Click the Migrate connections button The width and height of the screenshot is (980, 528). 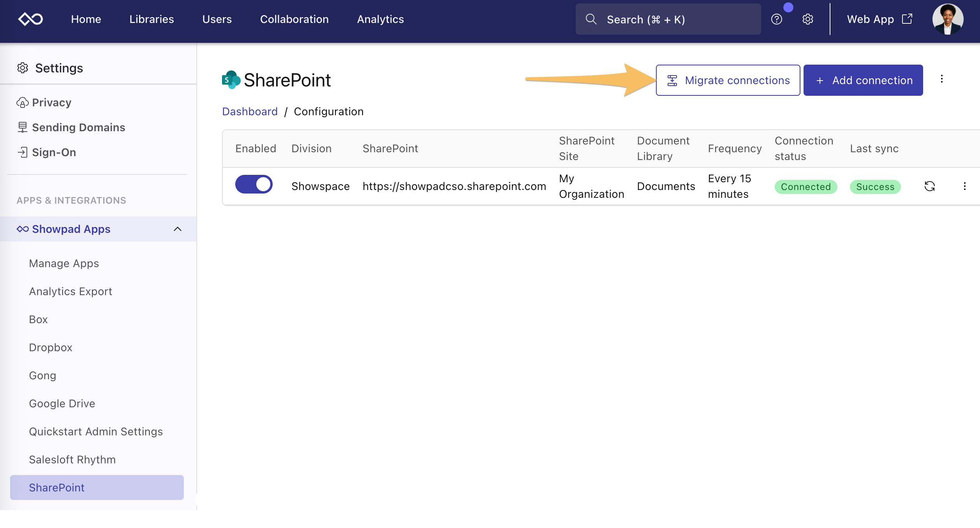pyautogui.click(x=728, y=80)
